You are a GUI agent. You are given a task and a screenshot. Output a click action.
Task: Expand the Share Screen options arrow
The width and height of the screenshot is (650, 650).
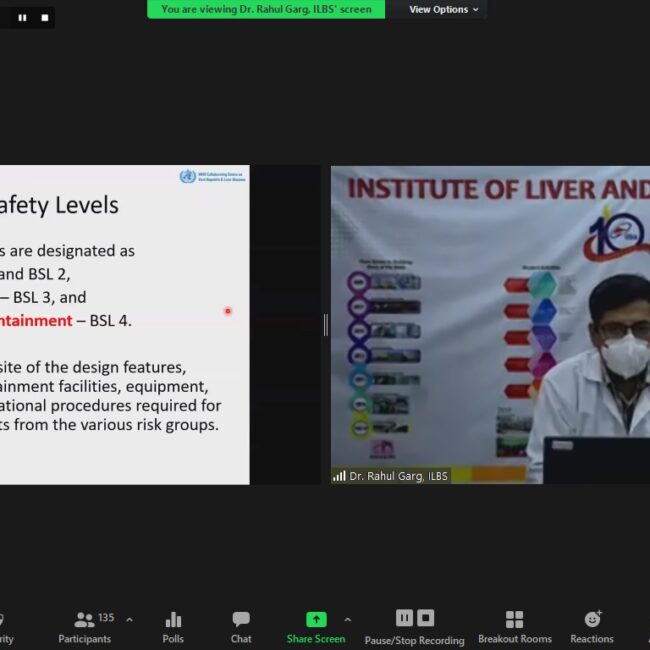click(x=347, y=620)
